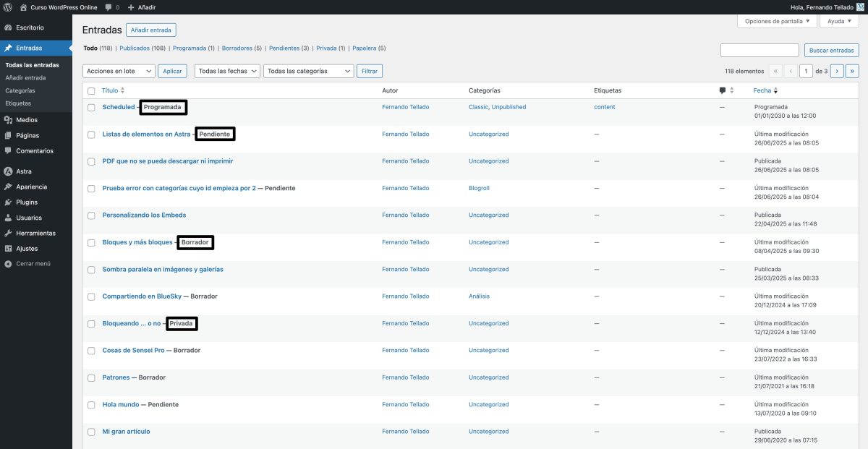868x449 pixels.
Task: Open the comments bubble in admin bar
Action: [109, 7]
